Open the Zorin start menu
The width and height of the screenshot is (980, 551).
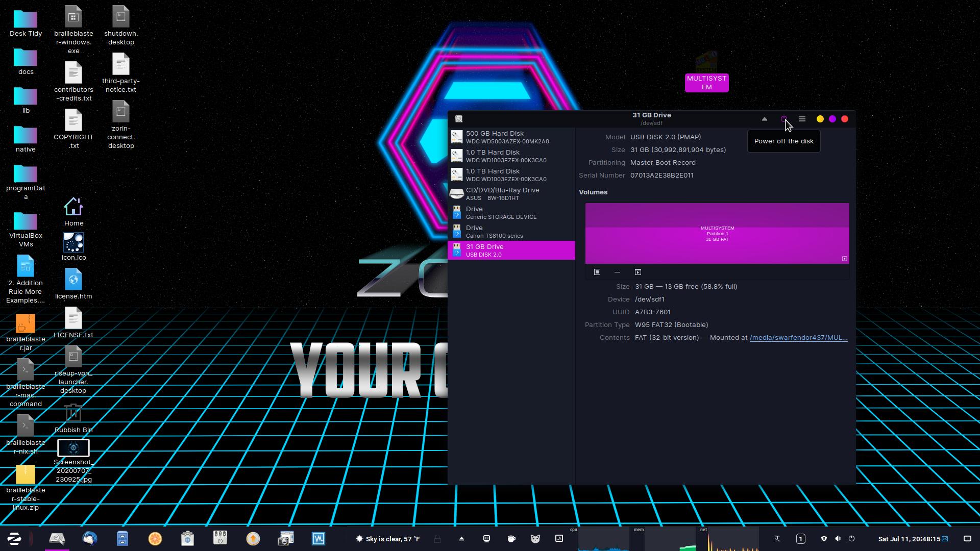pos(14,539)
